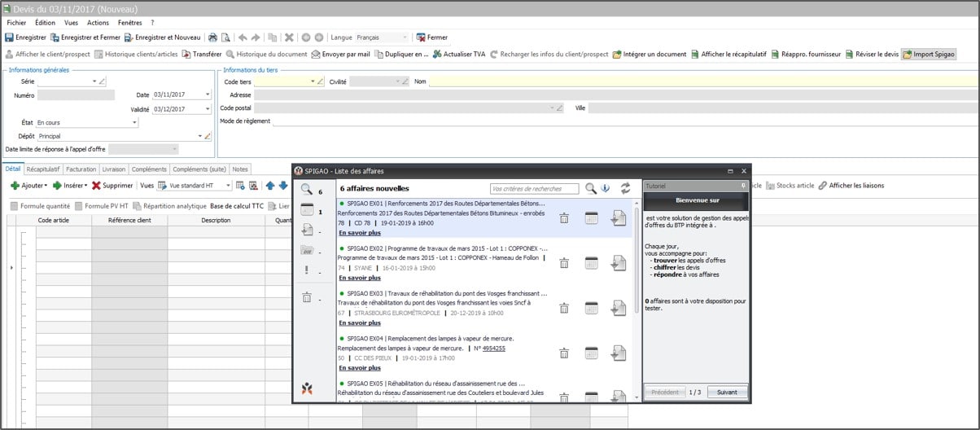
Task: Delete SPIGAO EX01 affaire with trash icon
Action: click(564, 217)
